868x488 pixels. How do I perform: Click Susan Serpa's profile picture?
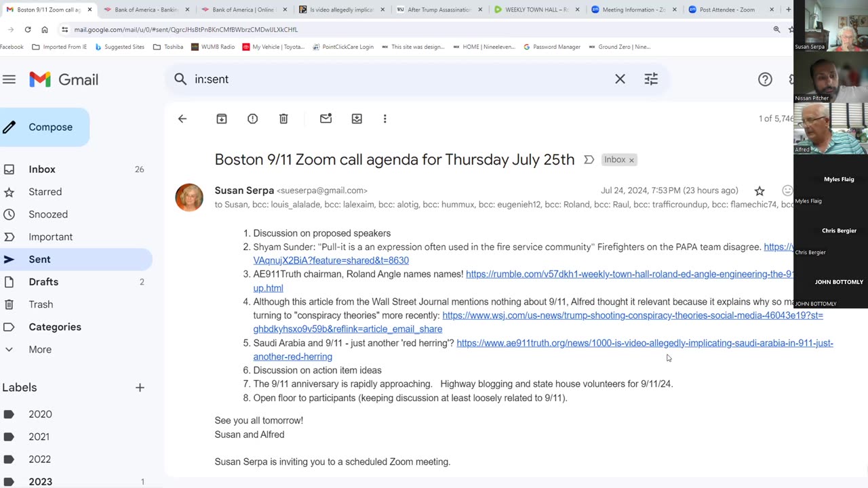[x=189, y=197]
